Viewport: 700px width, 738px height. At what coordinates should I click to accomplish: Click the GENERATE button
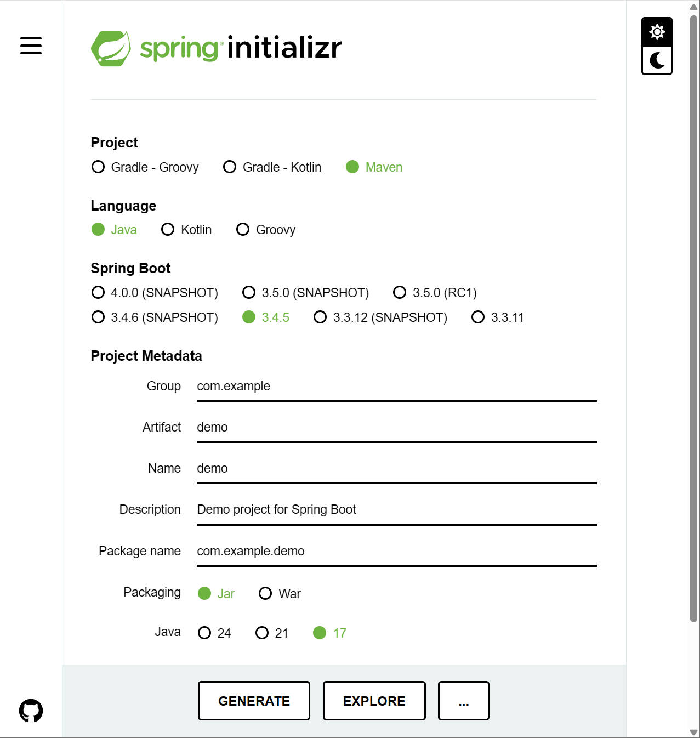[254, 701]
